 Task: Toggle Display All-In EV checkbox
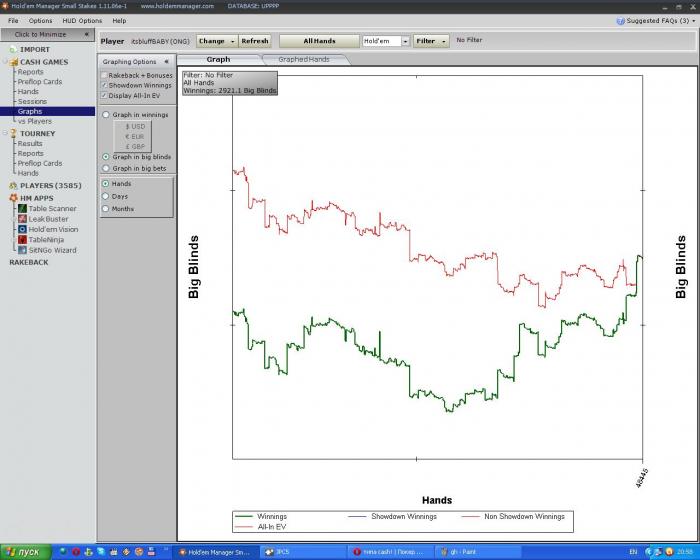coord(104,96)
